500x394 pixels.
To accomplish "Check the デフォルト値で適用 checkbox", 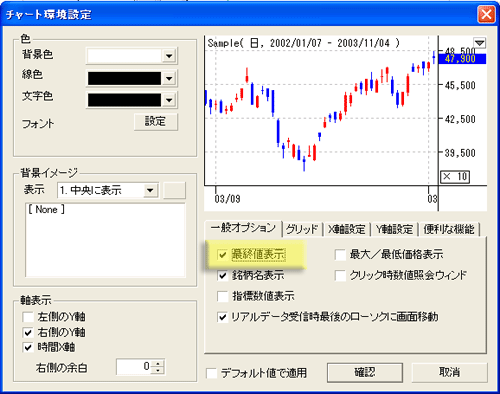I will pyautogui.click(x=211, y=373).
